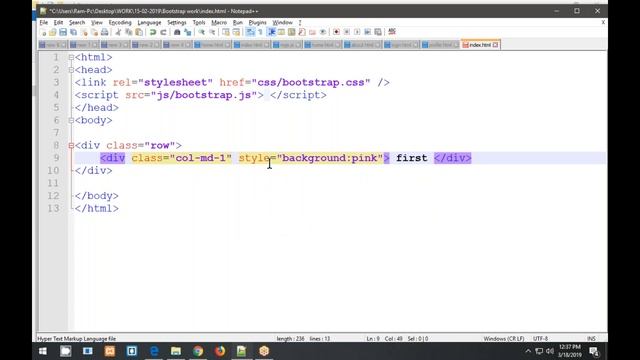The height and width of the screenshot is (360, 640).
Task: Collapse the <body> fold marker on line 6
Action: coord(71,120)
